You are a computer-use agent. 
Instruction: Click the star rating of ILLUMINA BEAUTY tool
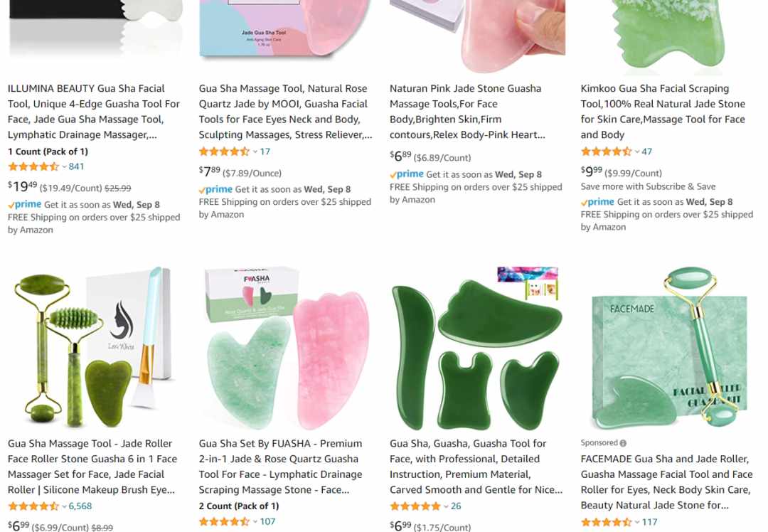(33, 166)
